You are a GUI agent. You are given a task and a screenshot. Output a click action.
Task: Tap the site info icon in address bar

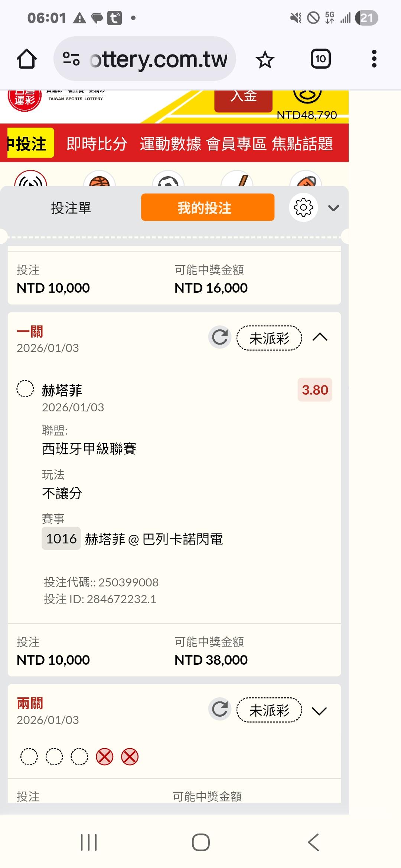click(x=71, y=59)
